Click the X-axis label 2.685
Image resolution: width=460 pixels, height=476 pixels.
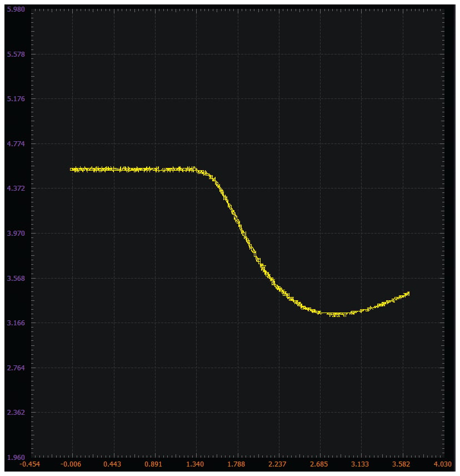click(319, 464)
